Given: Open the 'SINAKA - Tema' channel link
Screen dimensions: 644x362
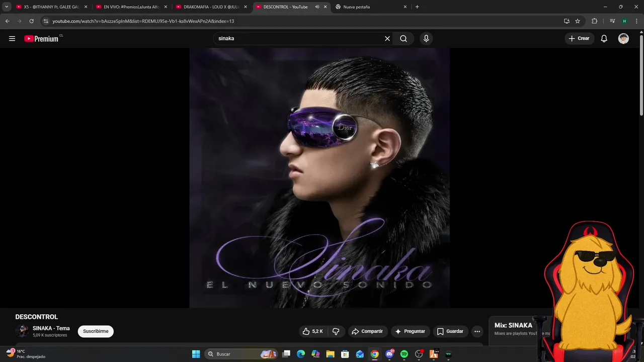Looking at the screenshot, I should pos(51,328).
